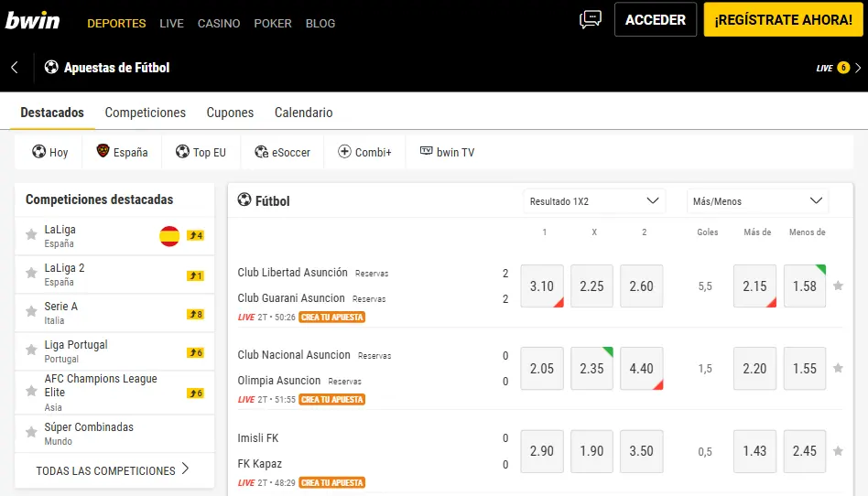Switch to DEPORTES section
Screen dimensions: 868x496
[x=116, y=23]
